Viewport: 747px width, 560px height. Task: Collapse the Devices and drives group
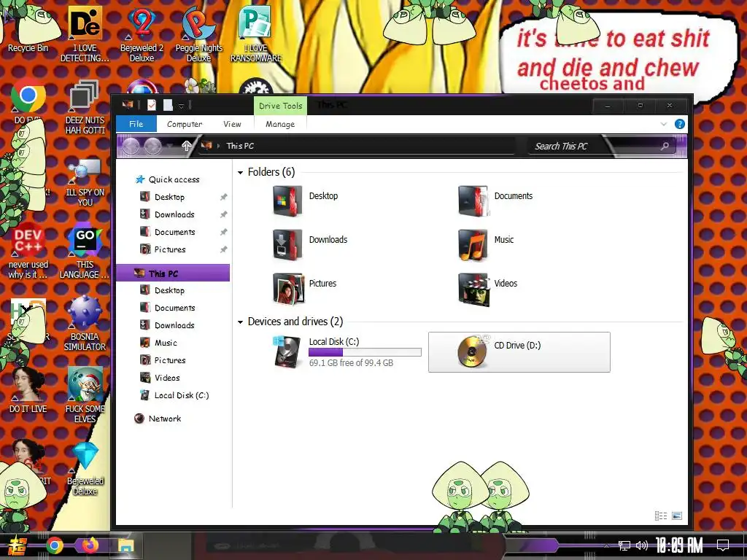pyautogui.click(x=241, y=322)
